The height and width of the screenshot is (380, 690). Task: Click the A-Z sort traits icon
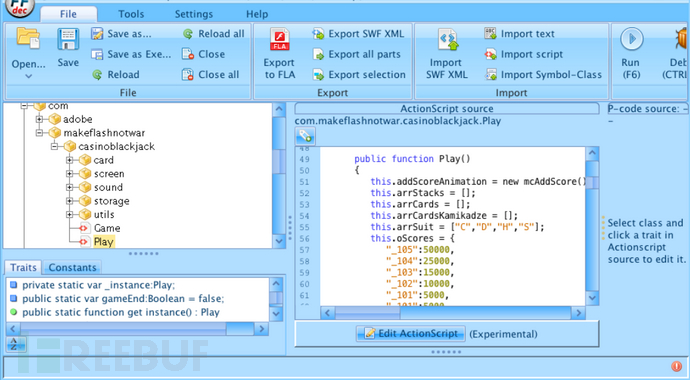[16, 344]
